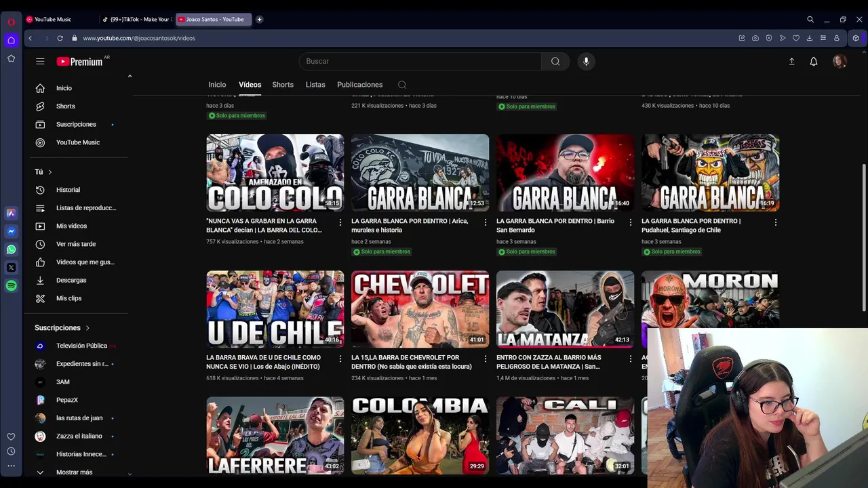This screenshot has height=488, width=868.
Task: Search within the channel magnifier icon
Action: 402,85
